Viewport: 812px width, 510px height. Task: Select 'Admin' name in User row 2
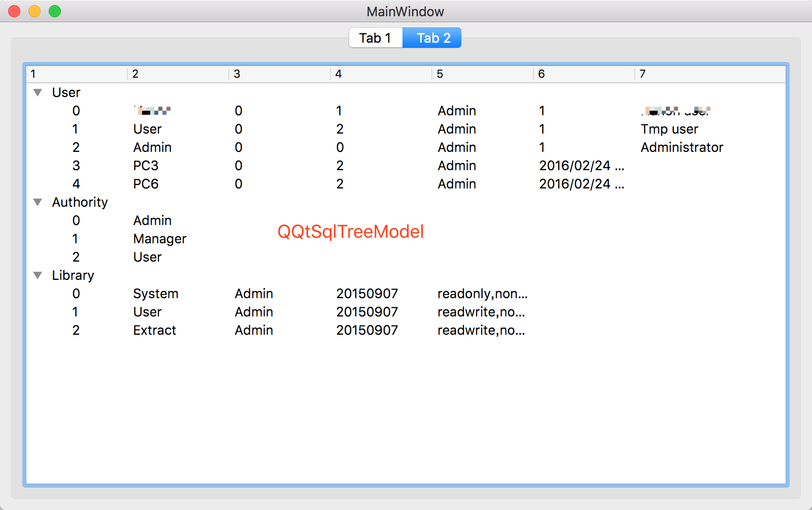(x=152, y=147)
